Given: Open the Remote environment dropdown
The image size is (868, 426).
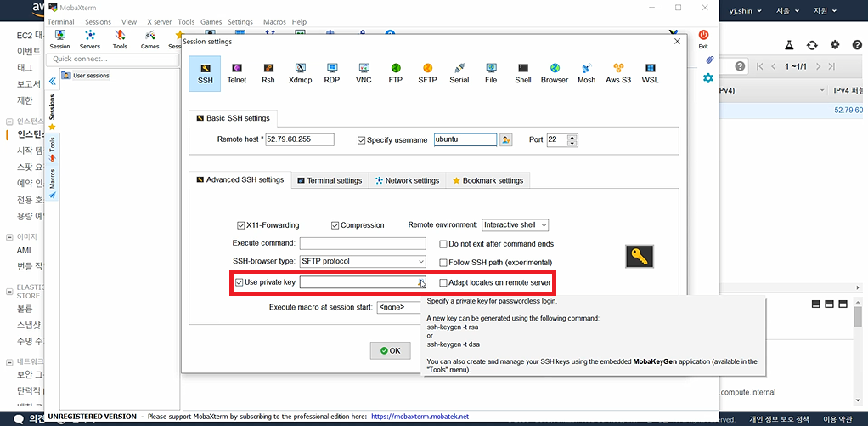Looking at the screenshot, I should [x=515, y=225].
